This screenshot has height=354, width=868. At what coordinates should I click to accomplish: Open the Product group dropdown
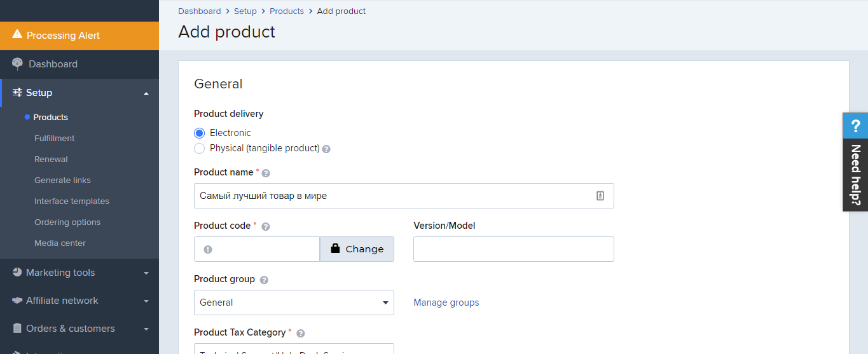pyautogui.click(x=294, y=303)
